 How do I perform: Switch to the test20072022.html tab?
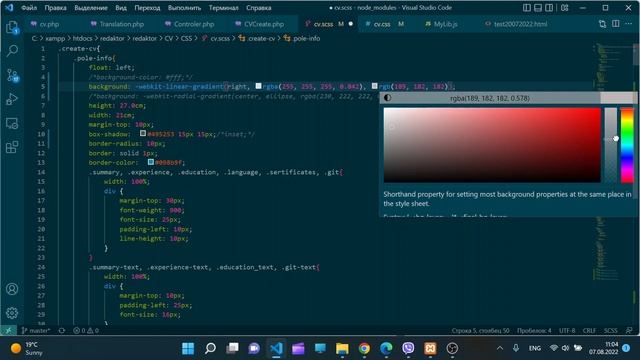[x=520, y=24]
